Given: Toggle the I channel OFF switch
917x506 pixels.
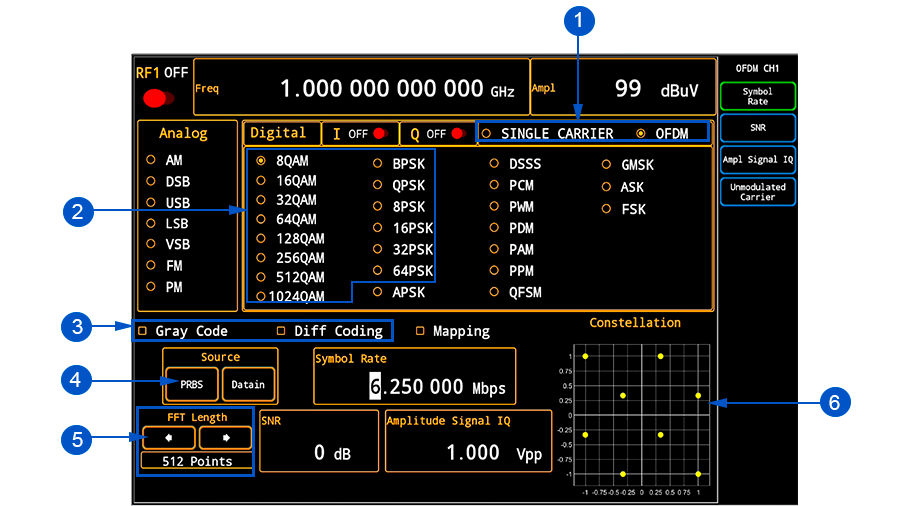Looking at the screenshot, I should click(380, 134).
